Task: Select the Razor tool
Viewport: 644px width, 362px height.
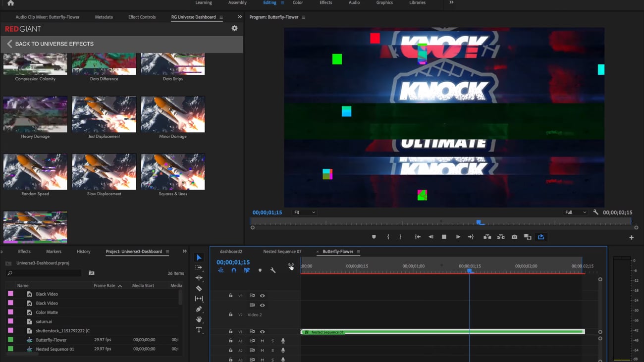Action: coord(199,288)
